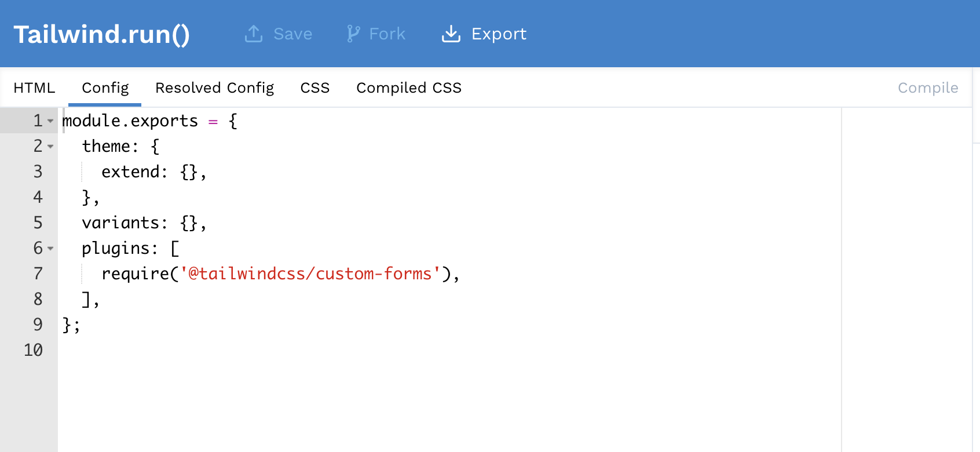Collapse the fold arrow on line 1
980x452 pixels.
tap(50, 121)
